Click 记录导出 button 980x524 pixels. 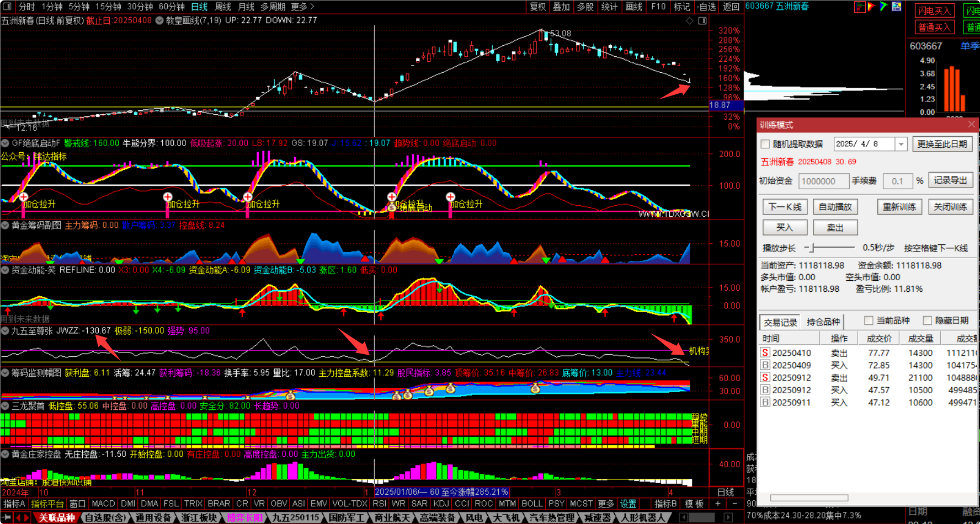coord(950,180)
